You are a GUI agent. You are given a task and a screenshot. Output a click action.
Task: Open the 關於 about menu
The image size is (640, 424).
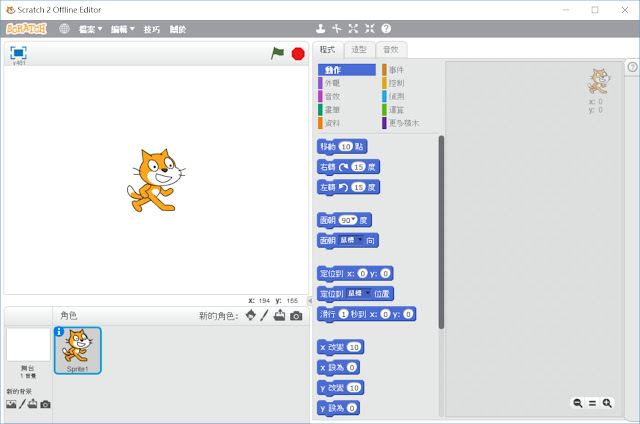coord(178,29)
